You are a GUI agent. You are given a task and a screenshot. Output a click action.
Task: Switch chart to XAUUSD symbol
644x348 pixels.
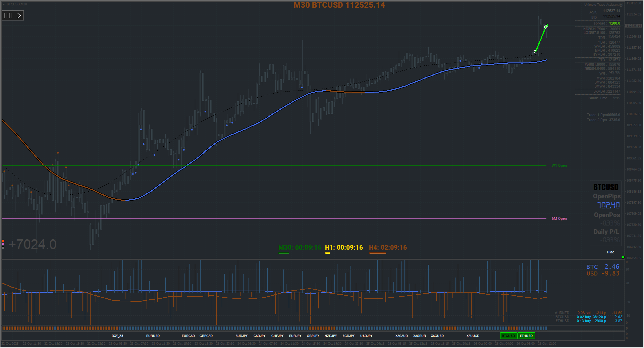click(x=473, y=336)
